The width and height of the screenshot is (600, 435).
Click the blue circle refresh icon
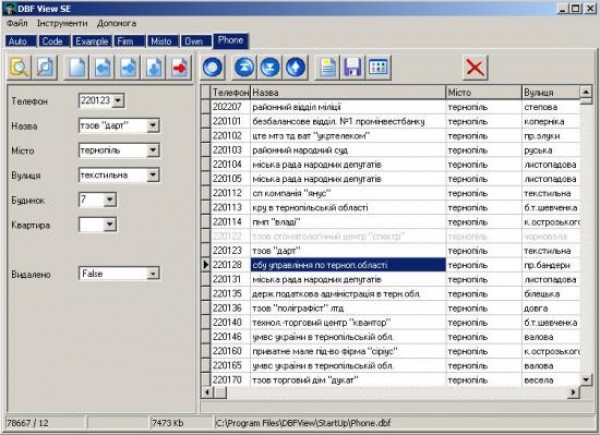(x=212, y=67)
